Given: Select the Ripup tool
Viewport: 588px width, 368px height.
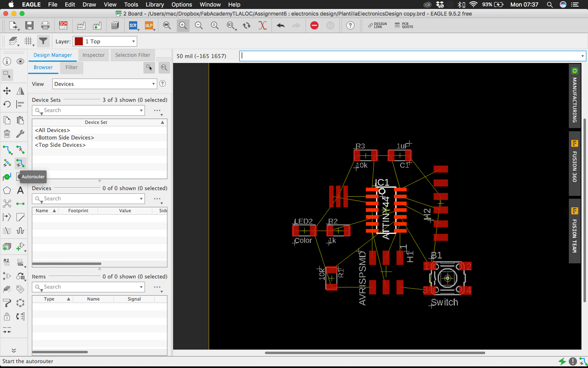Looking at the screenshot, I should [x=20, y=149].
